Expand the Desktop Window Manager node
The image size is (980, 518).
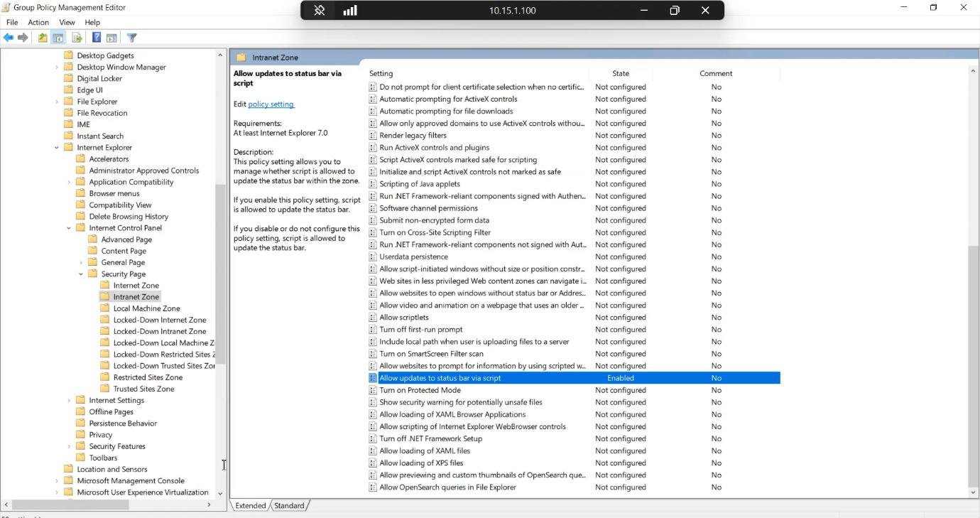(x=57, y=68)
